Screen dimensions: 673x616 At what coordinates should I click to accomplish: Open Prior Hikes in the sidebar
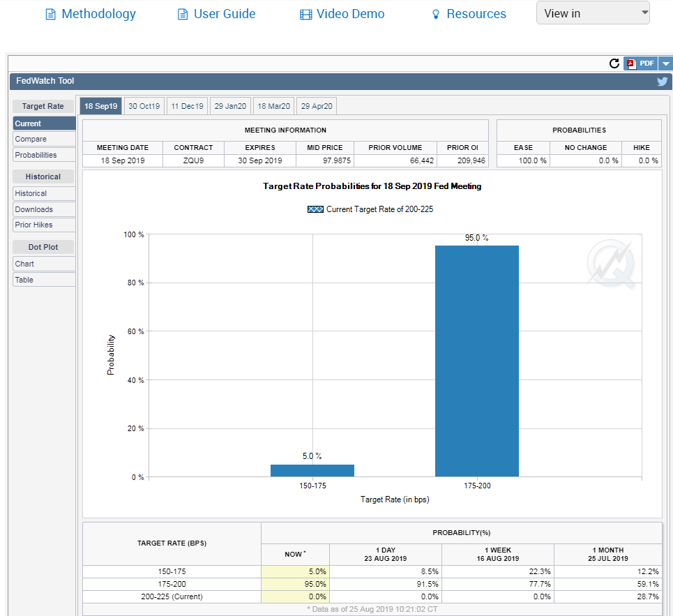pyautogui.click(x=44, y=225)
